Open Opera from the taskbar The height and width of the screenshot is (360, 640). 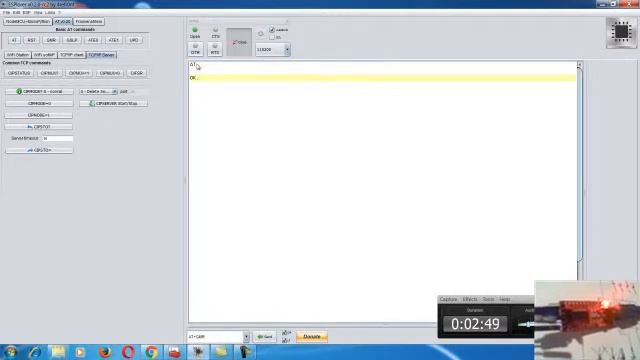(x=128, y=352)
